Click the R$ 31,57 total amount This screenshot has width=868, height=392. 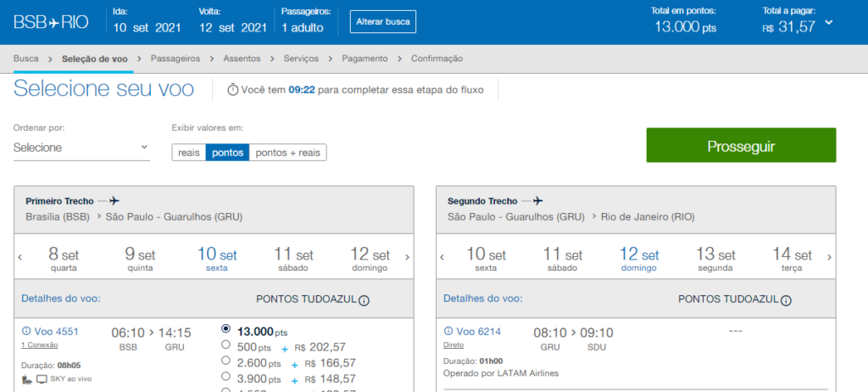click(x=789, y=26)
